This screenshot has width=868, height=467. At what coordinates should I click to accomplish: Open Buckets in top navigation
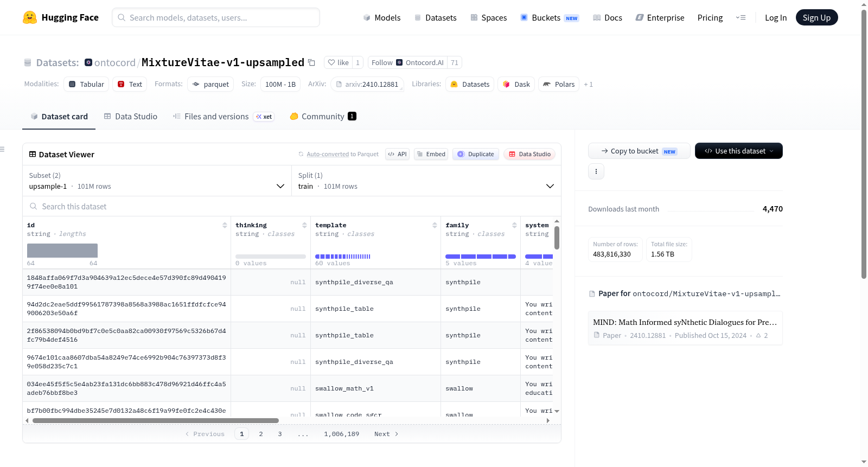click(550, 17)
